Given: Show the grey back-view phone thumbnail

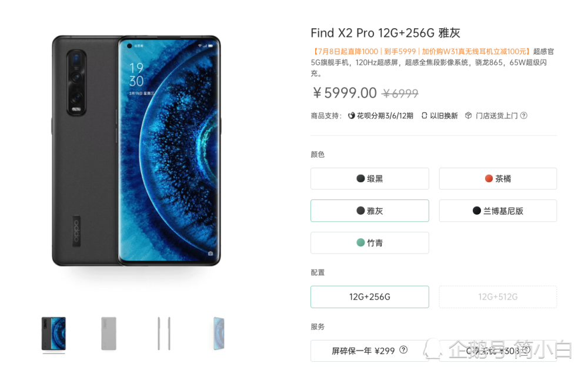Looking at the screenshot, I should (109, 334).
